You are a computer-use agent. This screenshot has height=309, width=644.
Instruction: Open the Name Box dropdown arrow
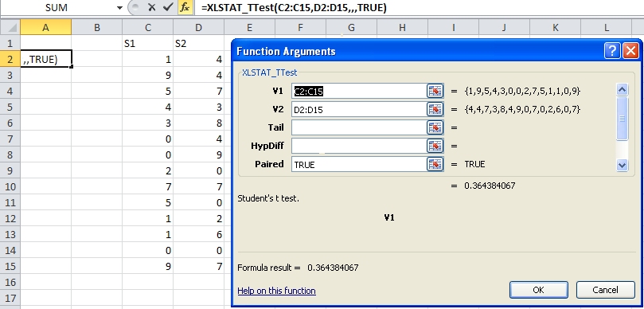119,7
